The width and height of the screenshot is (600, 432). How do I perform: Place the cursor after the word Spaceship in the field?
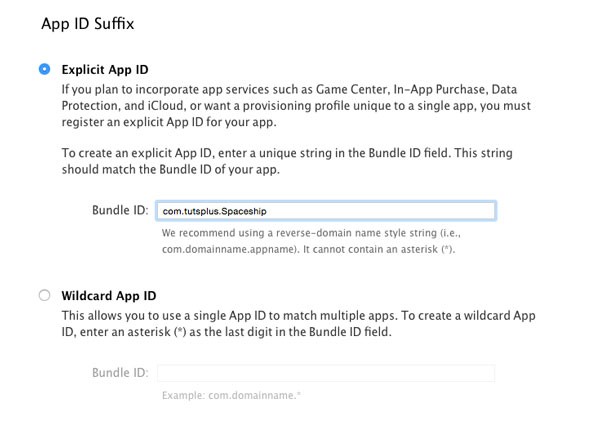267,211
